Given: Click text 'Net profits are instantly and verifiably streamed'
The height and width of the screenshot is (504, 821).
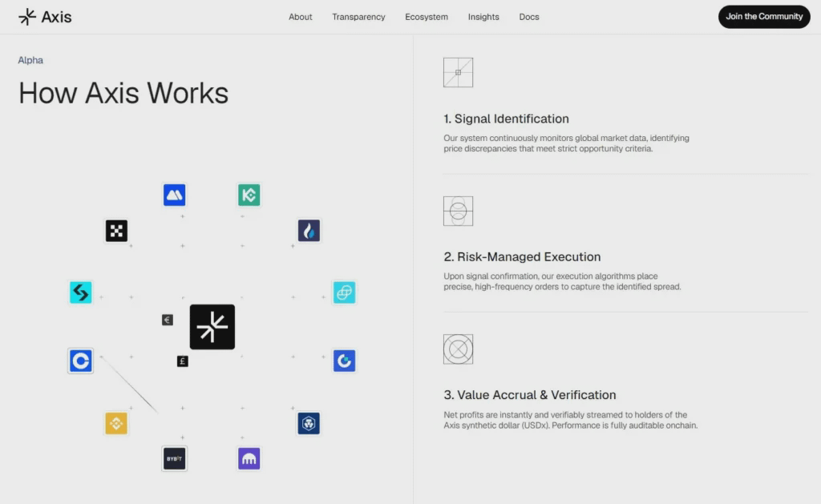Looking at the screenshot, I should [550, 414].
